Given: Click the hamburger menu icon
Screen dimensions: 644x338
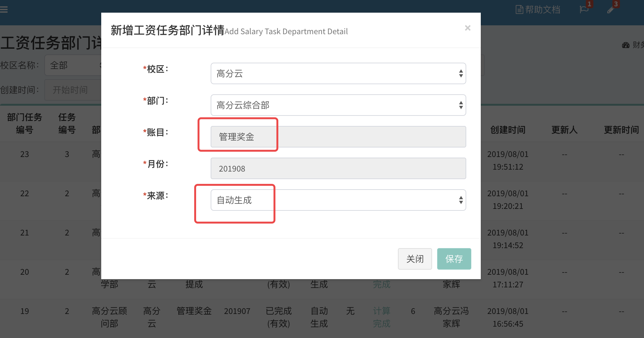Looking at the screenshot, I should 4,9.
